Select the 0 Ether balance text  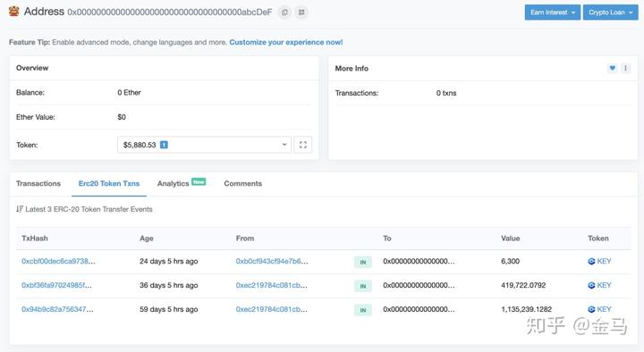click(129, 93)
